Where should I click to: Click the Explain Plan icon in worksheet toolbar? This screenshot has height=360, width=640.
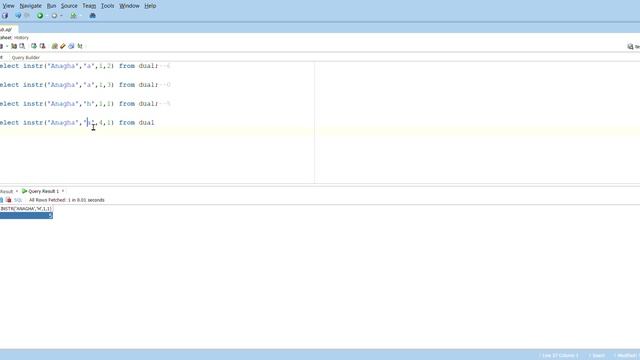pos(14,46)
